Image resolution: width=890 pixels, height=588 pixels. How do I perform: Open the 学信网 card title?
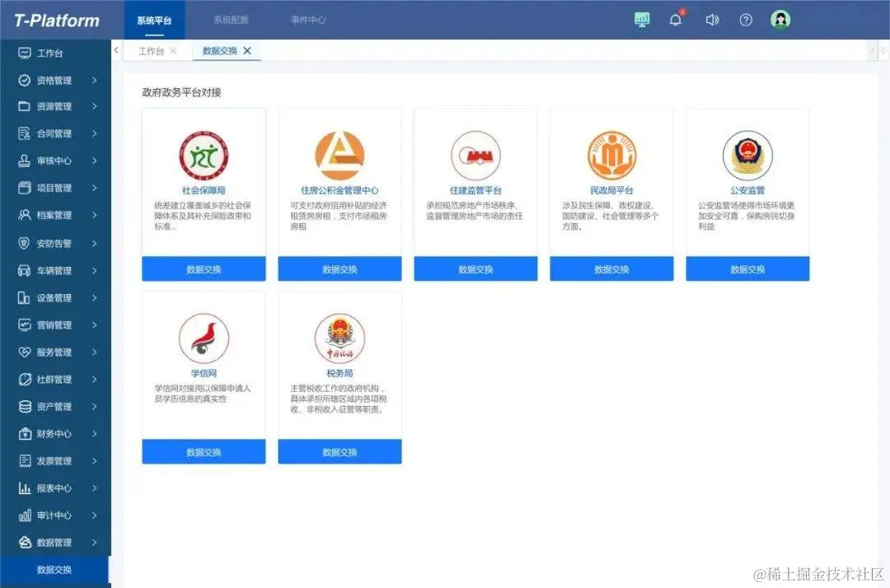click(204, 373)
